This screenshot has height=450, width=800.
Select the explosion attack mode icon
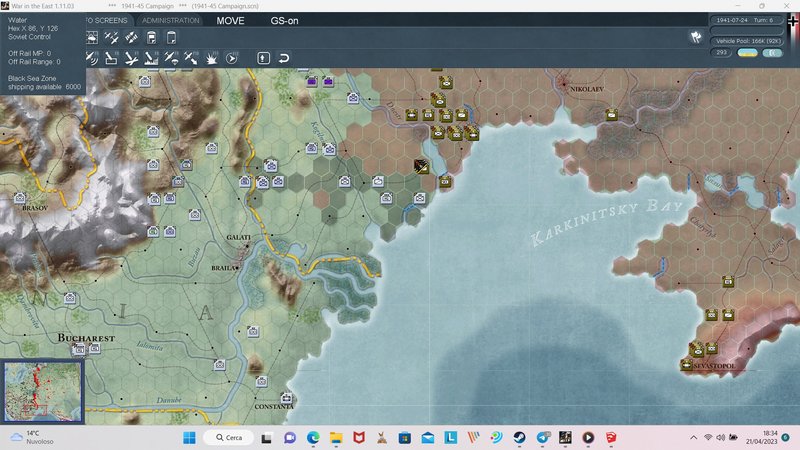(211, 59)
